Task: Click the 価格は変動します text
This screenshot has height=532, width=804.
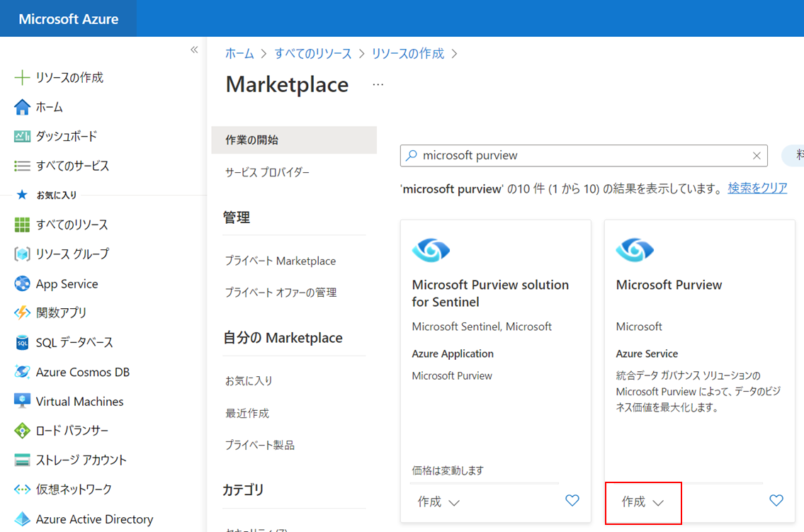Action: 448,470
